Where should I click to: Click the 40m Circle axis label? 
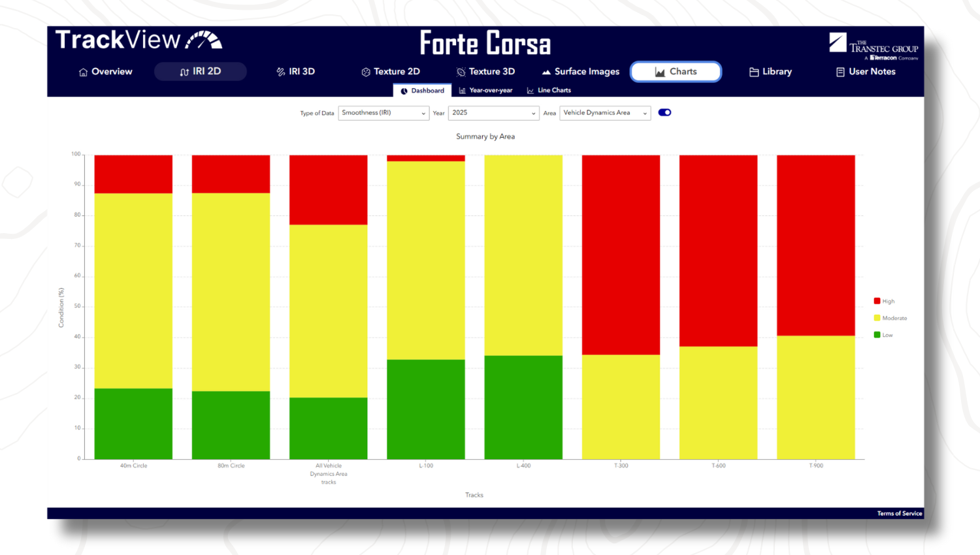pos(133,466)
